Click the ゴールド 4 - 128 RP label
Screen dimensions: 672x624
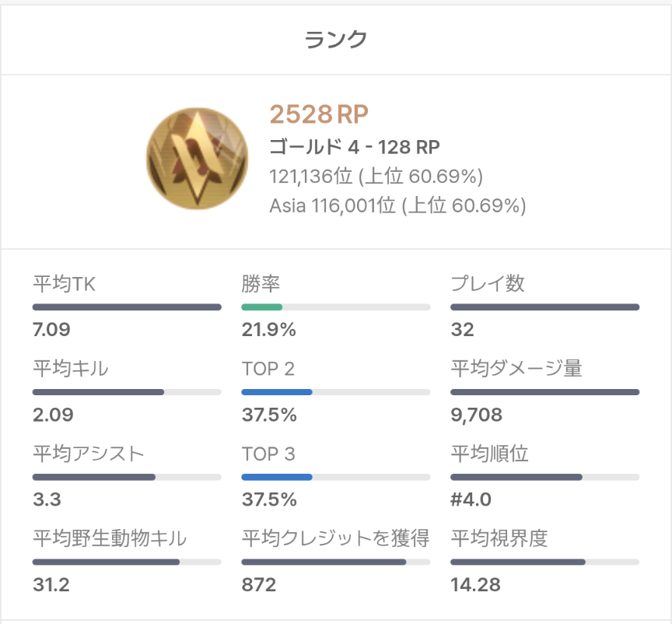tap(355, 147)
